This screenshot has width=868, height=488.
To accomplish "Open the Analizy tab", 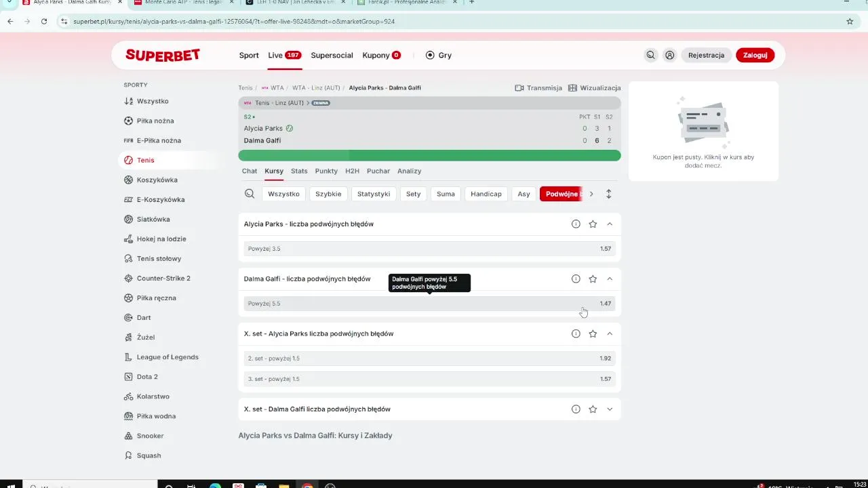I will (x=409, y=171).
